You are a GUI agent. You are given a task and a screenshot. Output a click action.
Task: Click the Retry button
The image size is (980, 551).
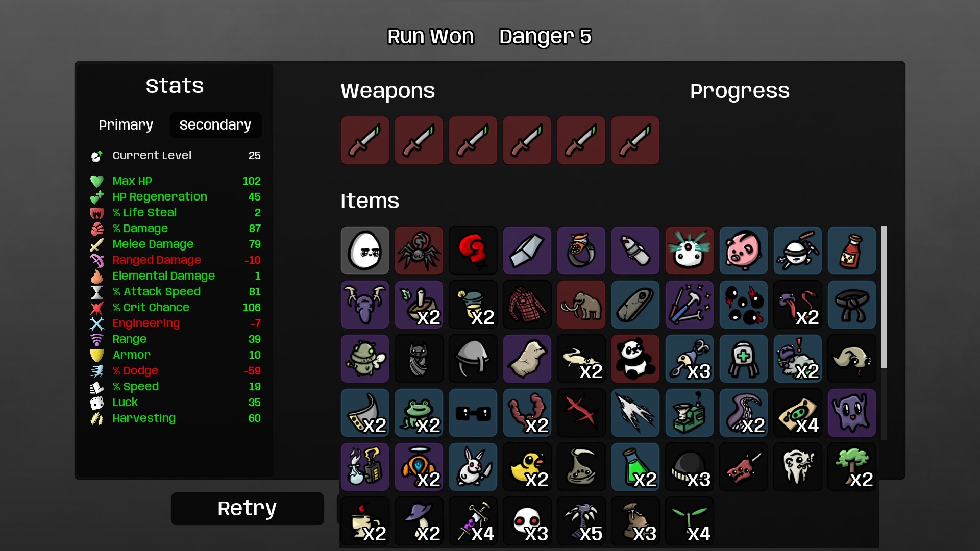(x=248, y=509)
